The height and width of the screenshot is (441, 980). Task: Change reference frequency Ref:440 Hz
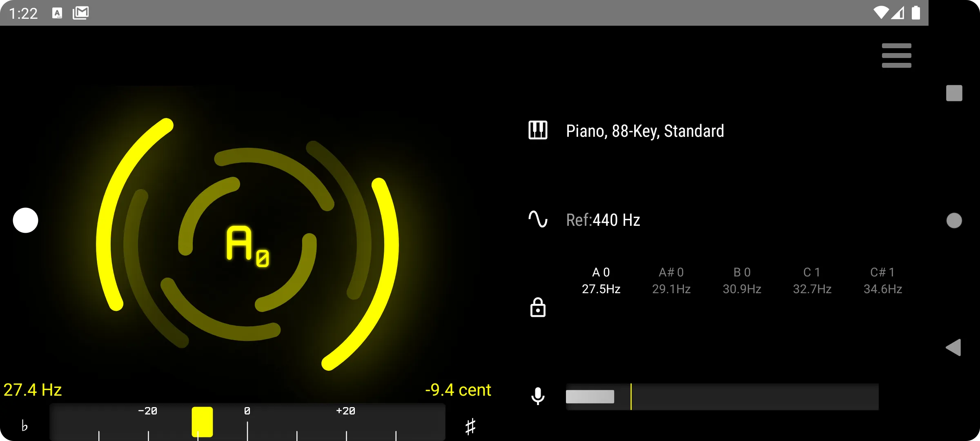click(603, 220)
